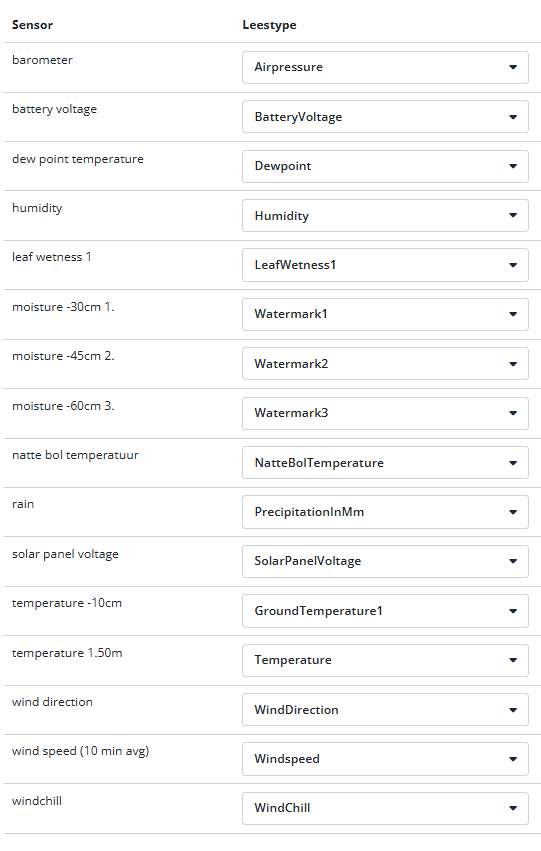Select the barometer sensor label
The width and height of the screenshot is (541, 851).
point(42,60)
